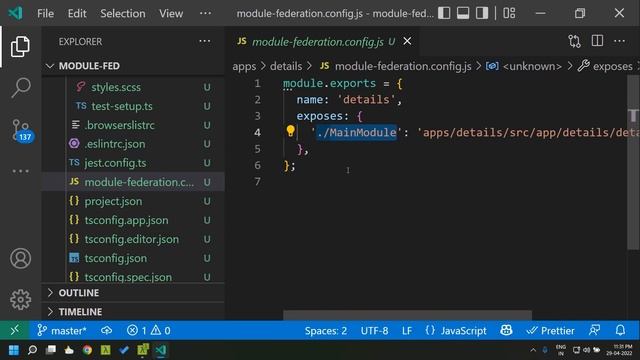
Task: Open the apps breadcrumb dropdown
Action: [244, 66]
